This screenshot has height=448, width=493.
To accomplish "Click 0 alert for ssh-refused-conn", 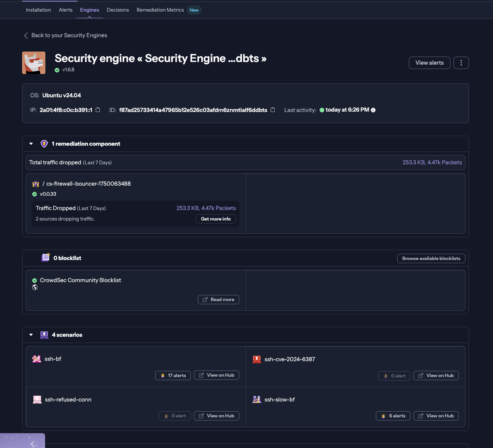I will (175, 416).
